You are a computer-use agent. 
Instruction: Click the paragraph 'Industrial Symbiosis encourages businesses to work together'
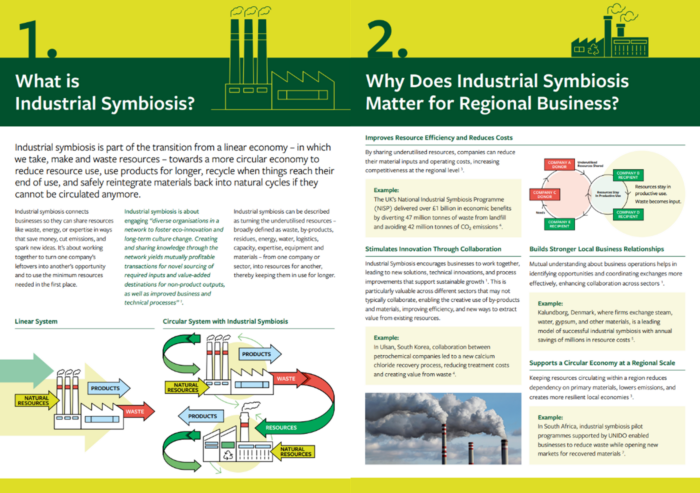(x=443, y=291)
